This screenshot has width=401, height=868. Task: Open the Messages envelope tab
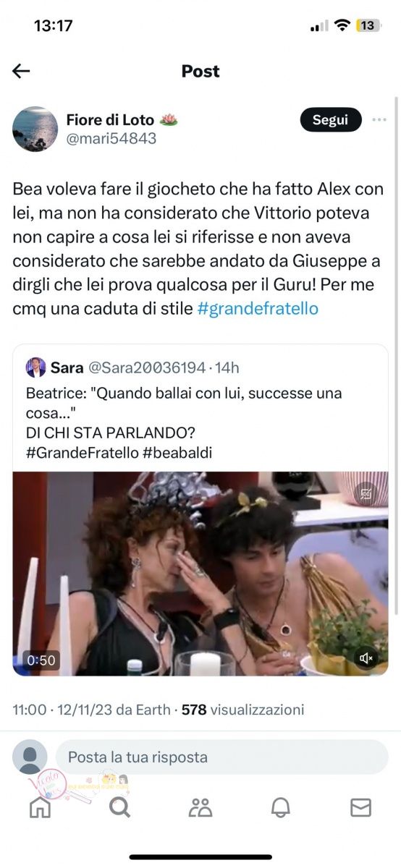pyautogui.click(x=360, y=807)
